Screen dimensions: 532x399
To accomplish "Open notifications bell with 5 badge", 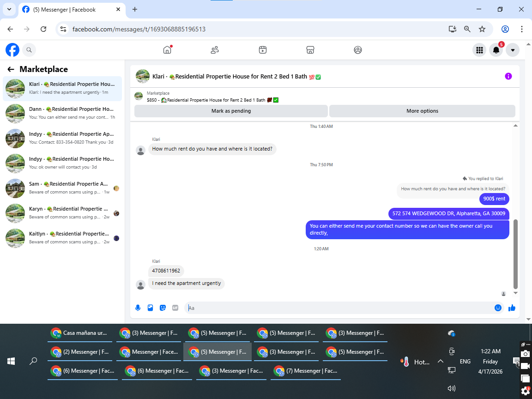I will pyautogui.click(x=496, y=50).
